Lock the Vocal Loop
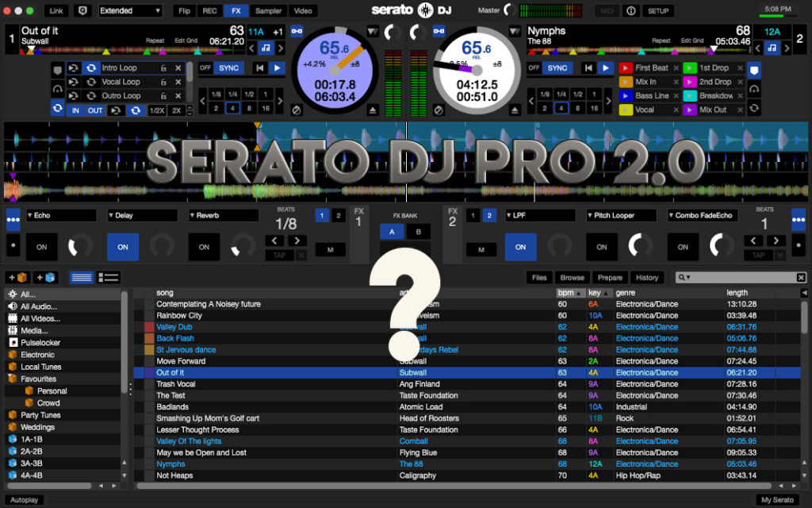This screenshot has width=812, height=508. [163, 82]
